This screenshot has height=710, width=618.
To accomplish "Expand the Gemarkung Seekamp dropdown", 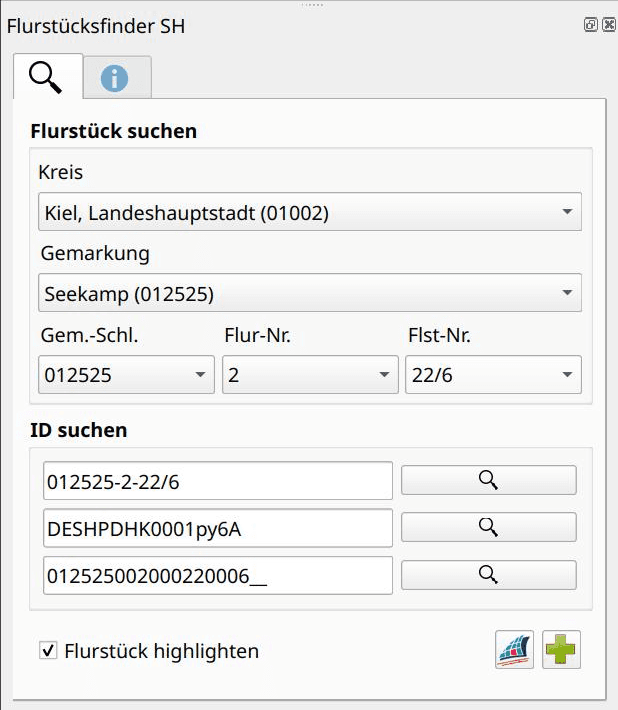I will point(309,293).
